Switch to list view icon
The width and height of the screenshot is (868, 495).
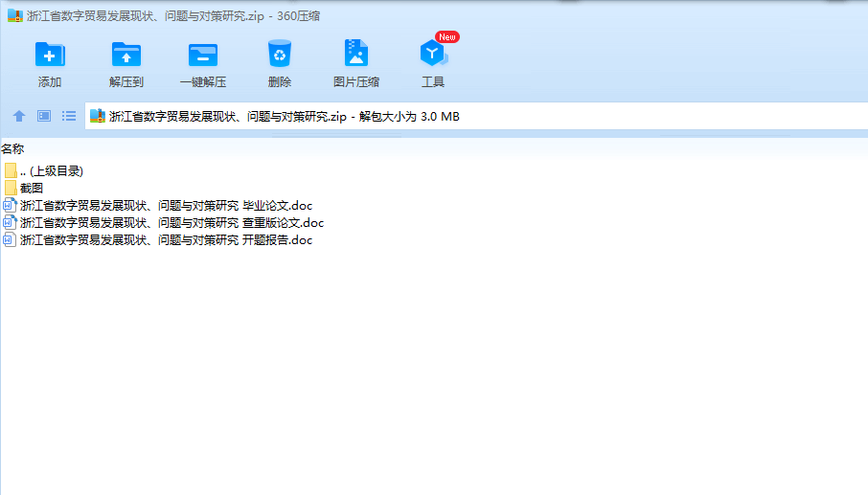(x=69, y=116)
